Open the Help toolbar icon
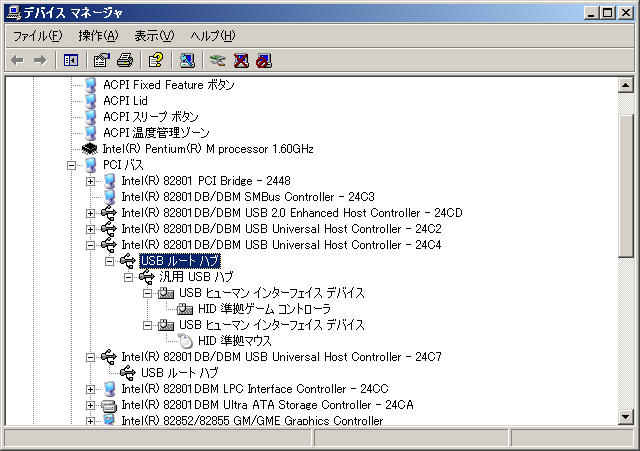The height and width of the screenshot is (451, 640). [156, 61]
